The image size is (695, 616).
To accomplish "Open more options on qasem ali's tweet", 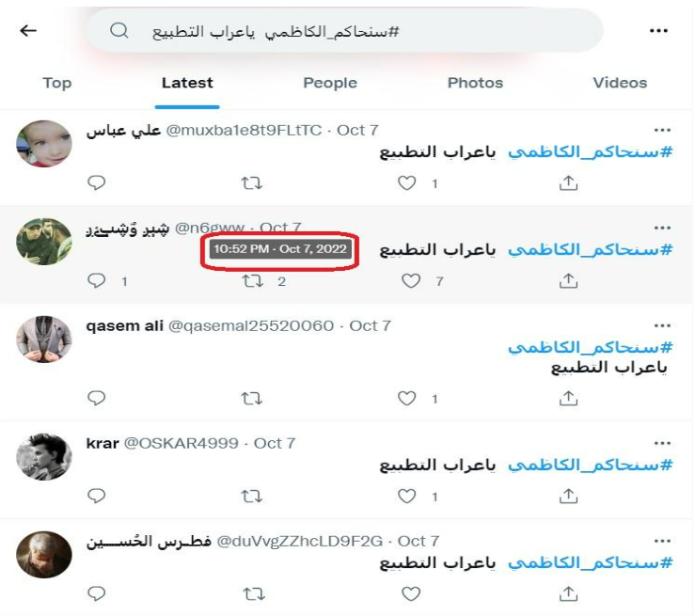I will (x=662, y=325).
